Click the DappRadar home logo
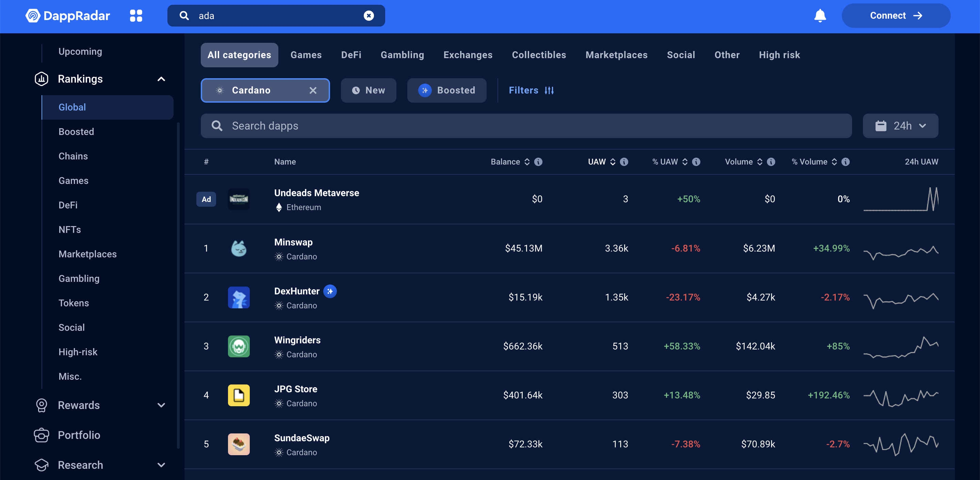This screenshot has width=980, height=480. pyautogui.click(x=68, y=16)
